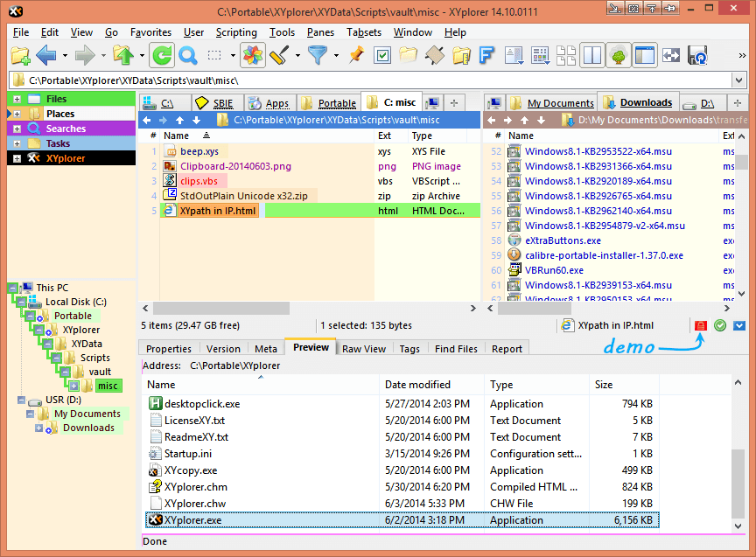Refresh the folder with the green refresh icon
This screenshot has width=756, height=557.
(162, 56)
